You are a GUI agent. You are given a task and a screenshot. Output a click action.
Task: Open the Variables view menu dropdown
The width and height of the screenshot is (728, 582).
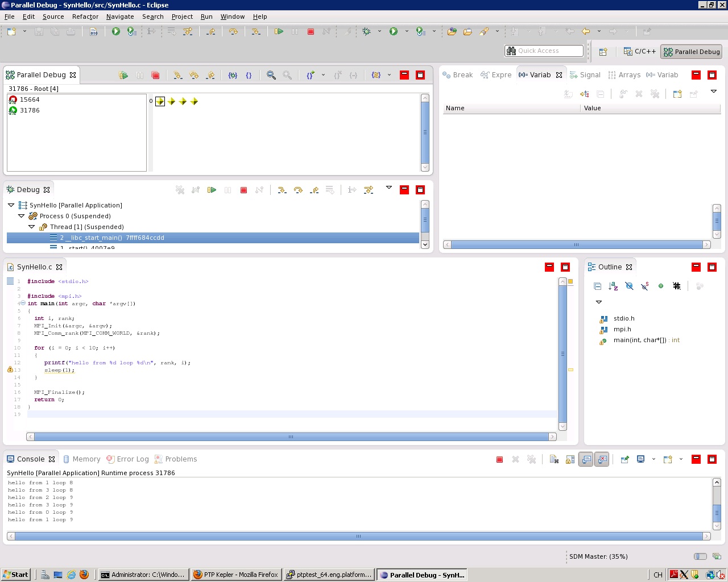[x=714, y=92]
